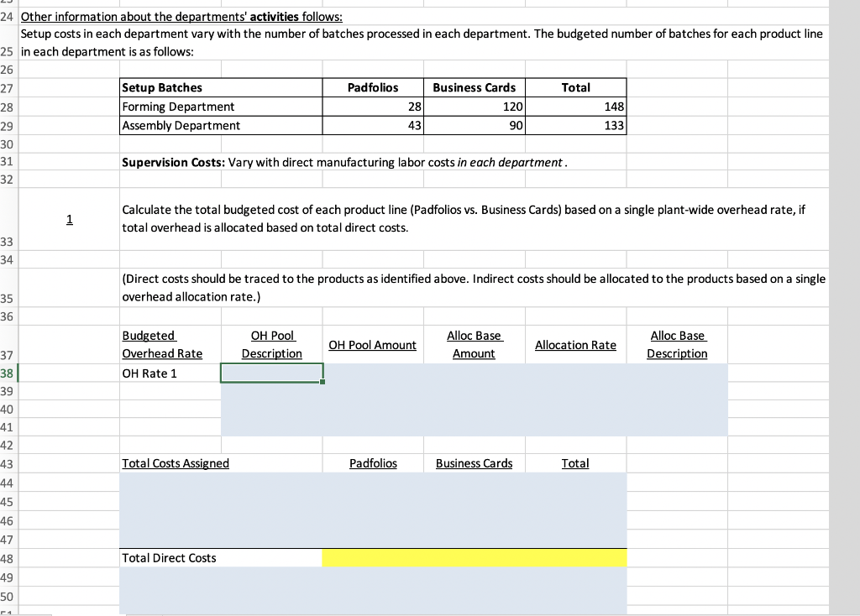This screenshot has width=860, height=616.
Task: Select the cell with value 120
Action: (x=474, y=107)
